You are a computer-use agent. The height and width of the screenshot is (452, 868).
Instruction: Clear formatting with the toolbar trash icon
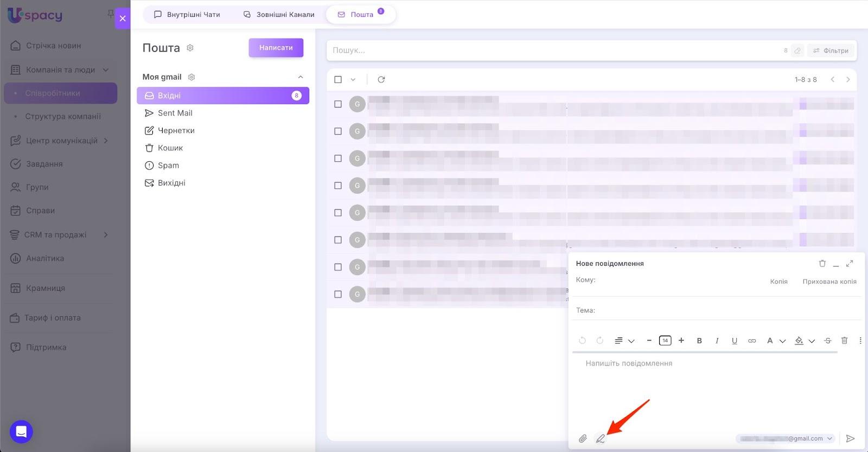[844, 341]
